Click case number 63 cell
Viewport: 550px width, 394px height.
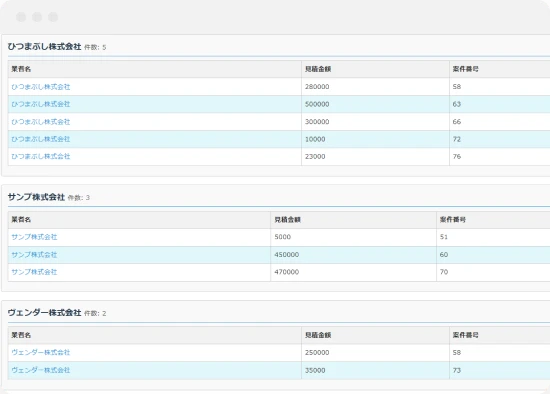point(499,104)
